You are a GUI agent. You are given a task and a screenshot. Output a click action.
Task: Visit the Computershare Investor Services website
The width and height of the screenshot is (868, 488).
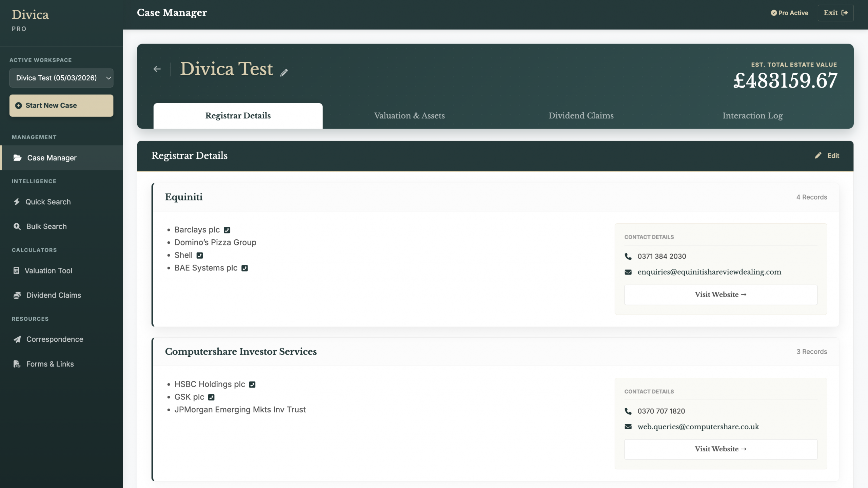click(721, 449)
